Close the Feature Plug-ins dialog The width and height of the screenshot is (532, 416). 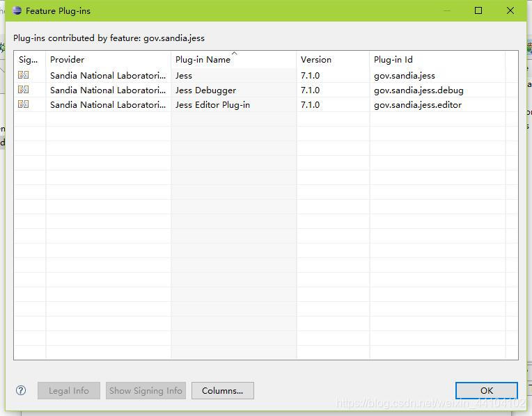(x=510, y=10)
